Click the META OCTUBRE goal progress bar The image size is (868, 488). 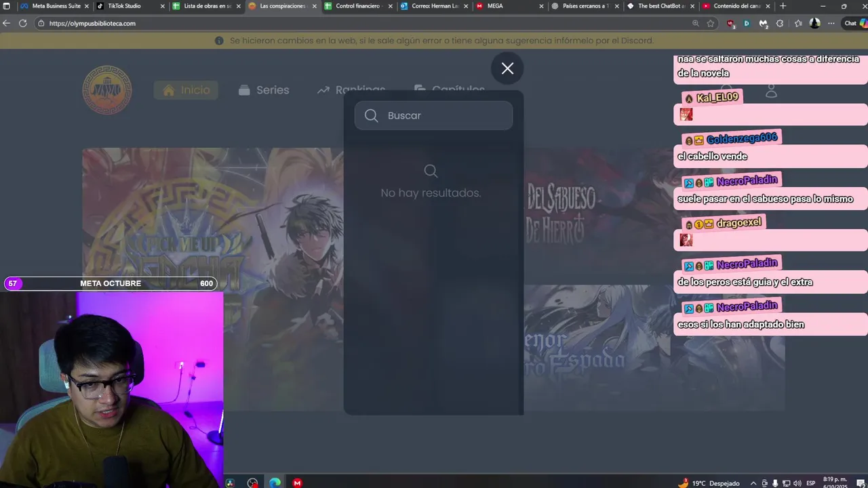point(111,283)
